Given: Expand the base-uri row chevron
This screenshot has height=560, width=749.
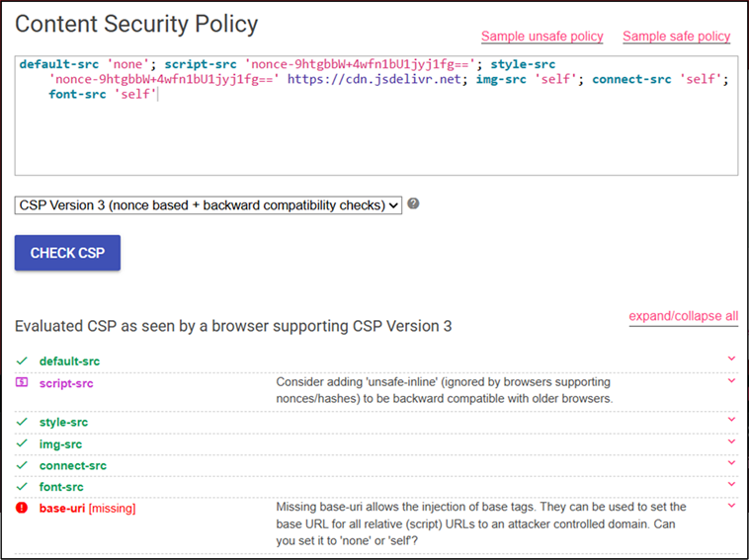Looking at the screenshot, I should click(x=731, y=506).
